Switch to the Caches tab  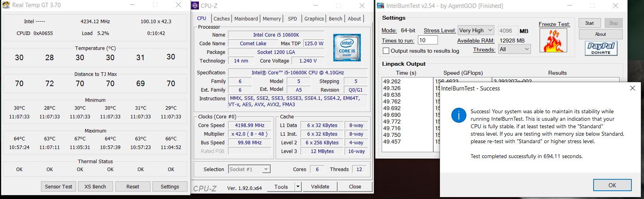[221, 18]
